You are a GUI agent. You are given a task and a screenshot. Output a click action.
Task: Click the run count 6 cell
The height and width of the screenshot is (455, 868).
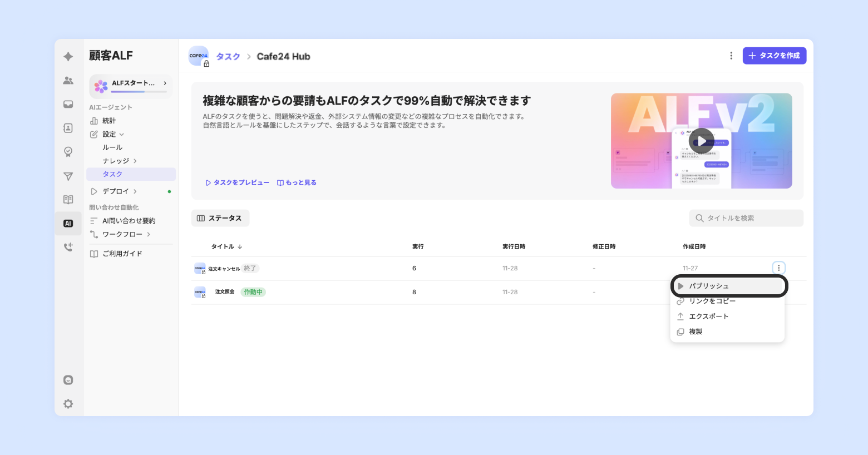coord(414,268)
